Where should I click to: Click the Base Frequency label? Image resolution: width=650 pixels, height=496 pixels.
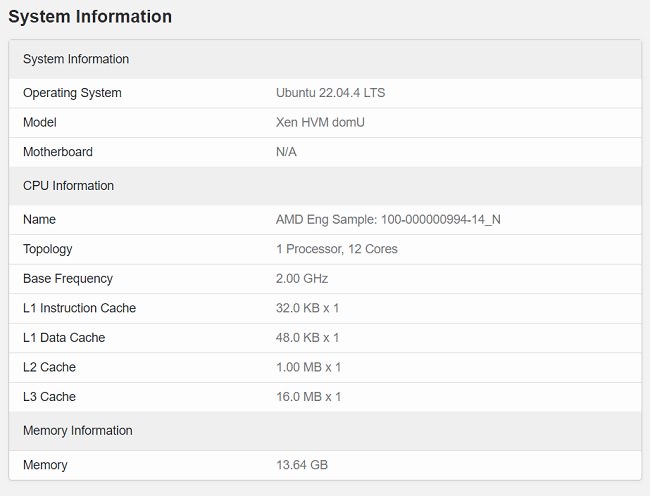[68, 279]
